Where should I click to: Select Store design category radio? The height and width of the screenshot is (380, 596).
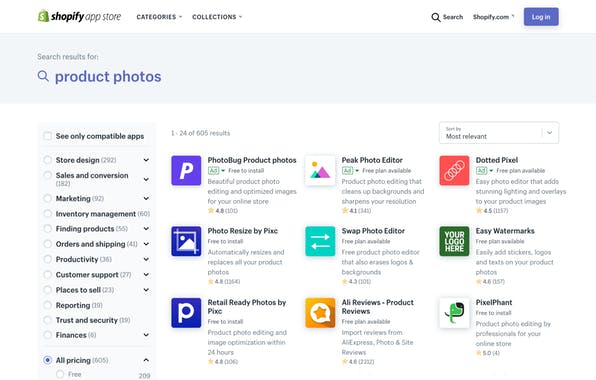(48, 160)
